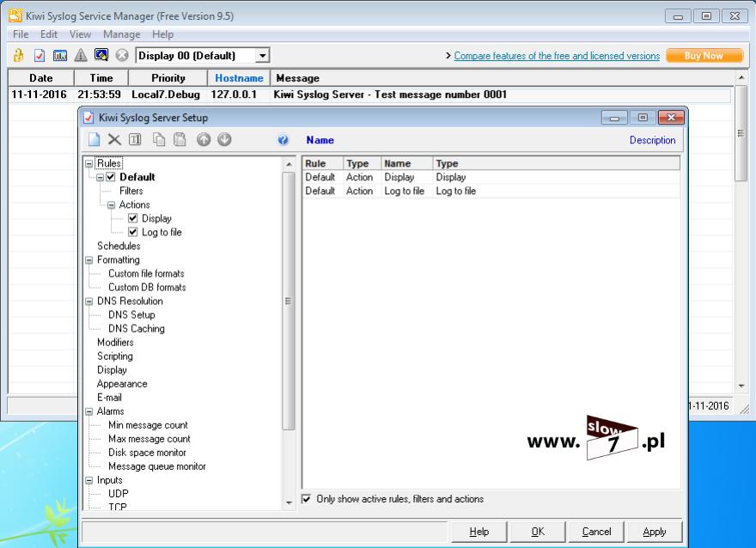Viewport: 756px width, 548px height.
Task: Select Disk space monitor
Action: 147,453
